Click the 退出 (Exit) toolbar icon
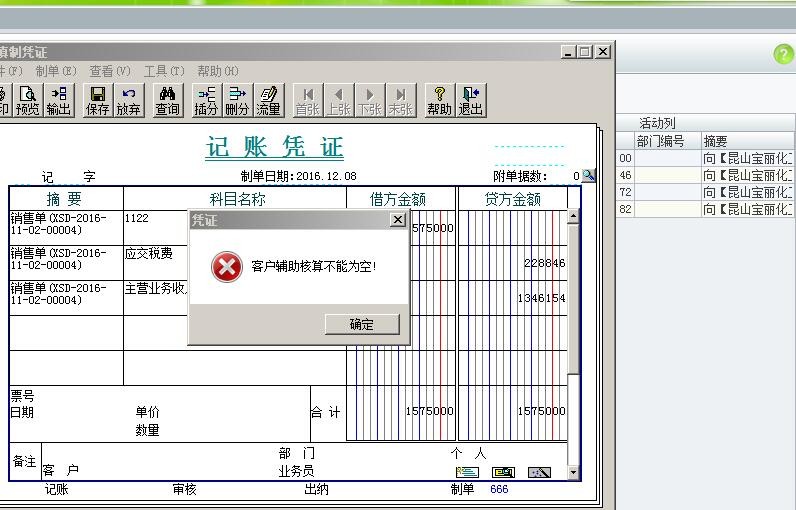The image size is (796, 510). [x=471, y=100]
